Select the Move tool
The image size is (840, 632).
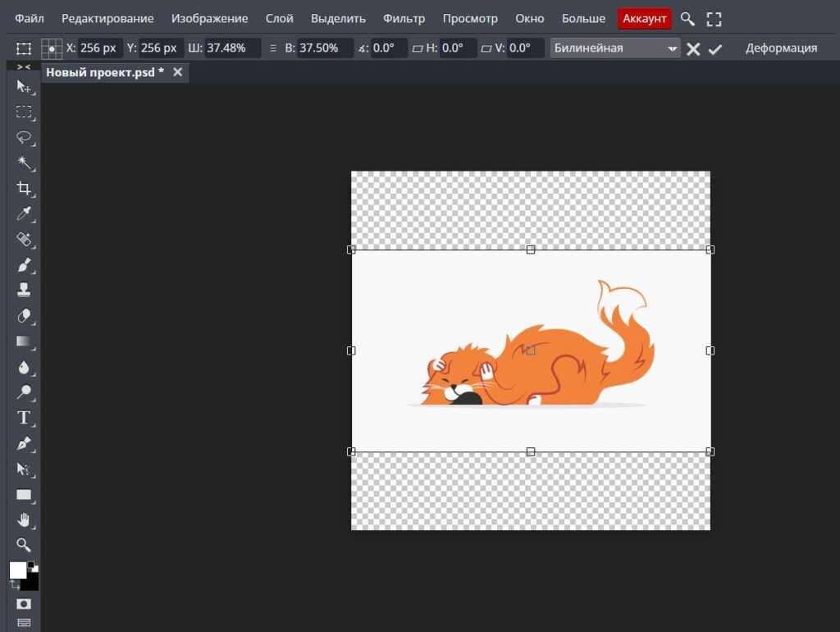[x=24, y=87]
